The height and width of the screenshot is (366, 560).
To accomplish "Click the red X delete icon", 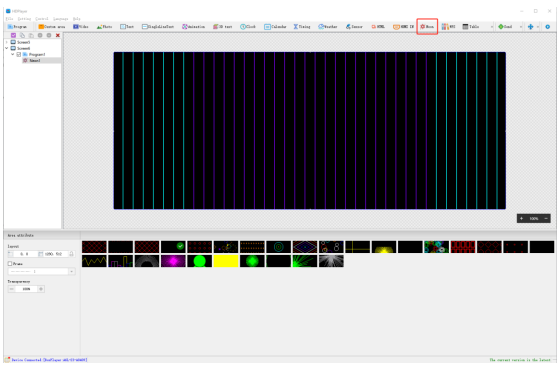I will (58, 35).
